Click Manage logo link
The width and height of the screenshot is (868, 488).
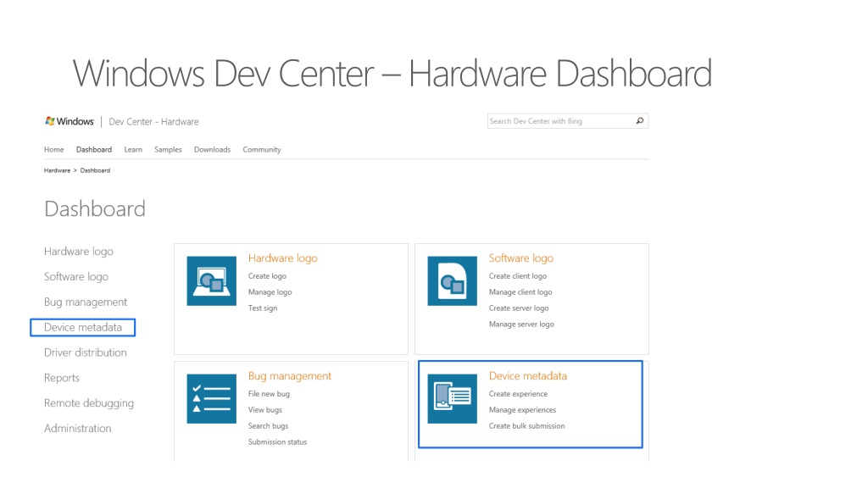(270, 291)
